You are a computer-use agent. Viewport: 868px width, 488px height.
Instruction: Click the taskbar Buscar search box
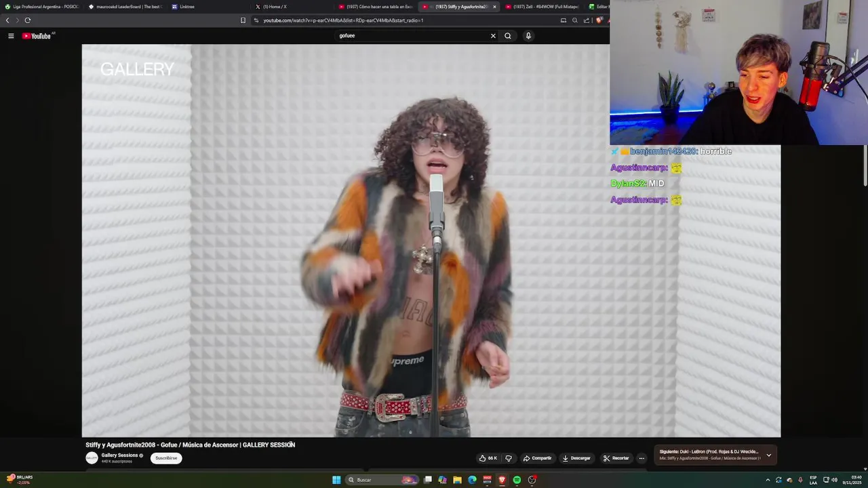click(x=382, y=480)
